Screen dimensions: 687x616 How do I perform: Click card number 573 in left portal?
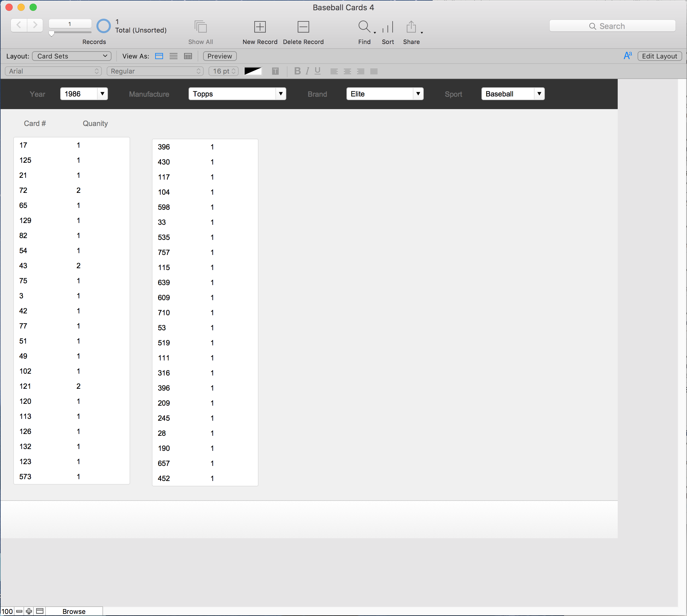[x=25, y=476]
